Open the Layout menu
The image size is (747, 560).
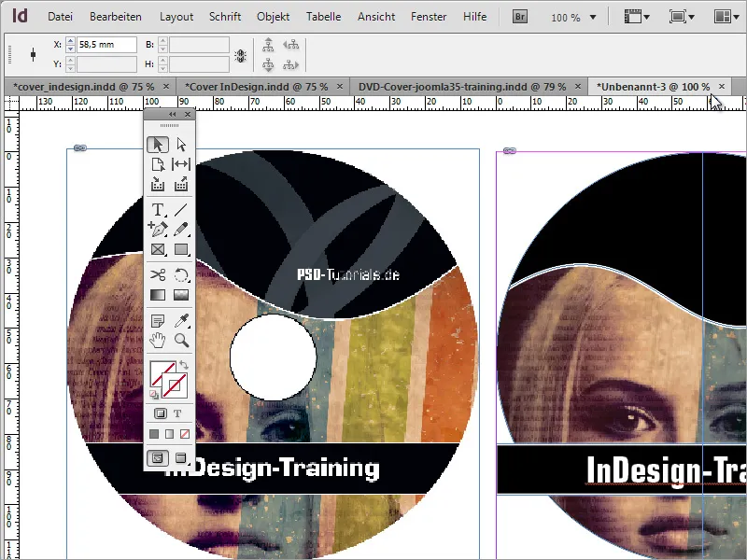[176, 17]
